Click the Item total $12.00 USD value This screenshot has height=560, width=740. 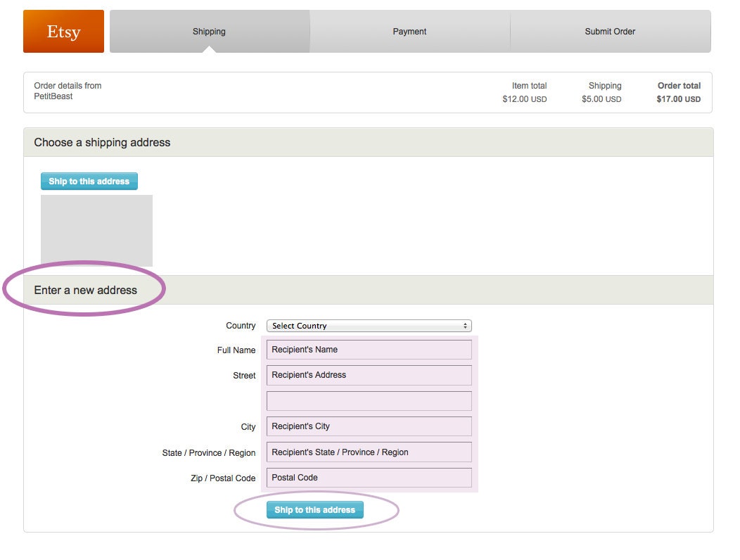(524, 99)
